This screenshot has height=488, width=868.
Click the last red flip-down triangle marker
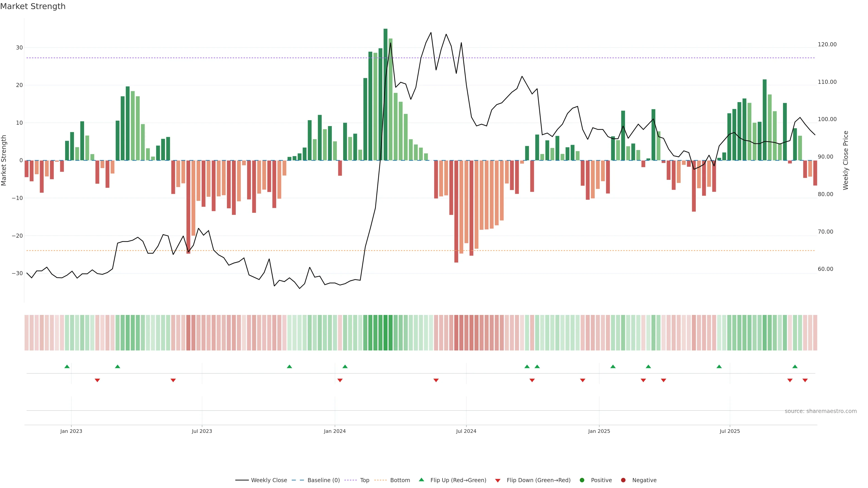point(805,380)
